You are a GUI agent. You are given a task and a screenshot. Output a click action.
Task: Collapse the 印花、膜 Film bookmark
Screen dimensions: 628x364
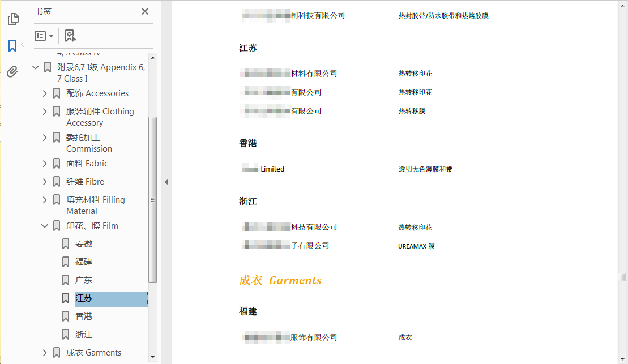click(x=45, y=226)
